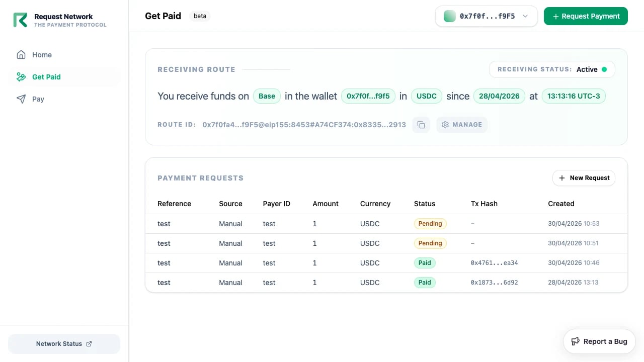This screenshot has height=362, width=644.
Task: Click the Source column header
Action: (x=230, y=204)
